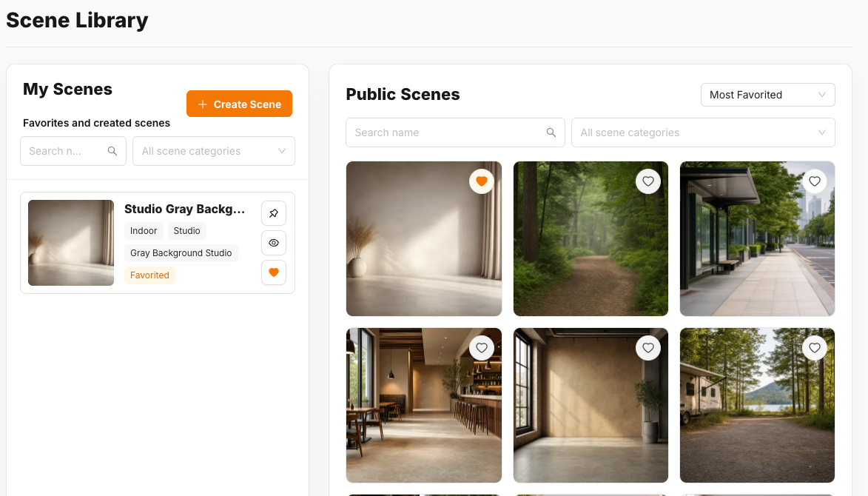868x496 pixels.
Task: Click the Favorited badge
Action: 149,275
